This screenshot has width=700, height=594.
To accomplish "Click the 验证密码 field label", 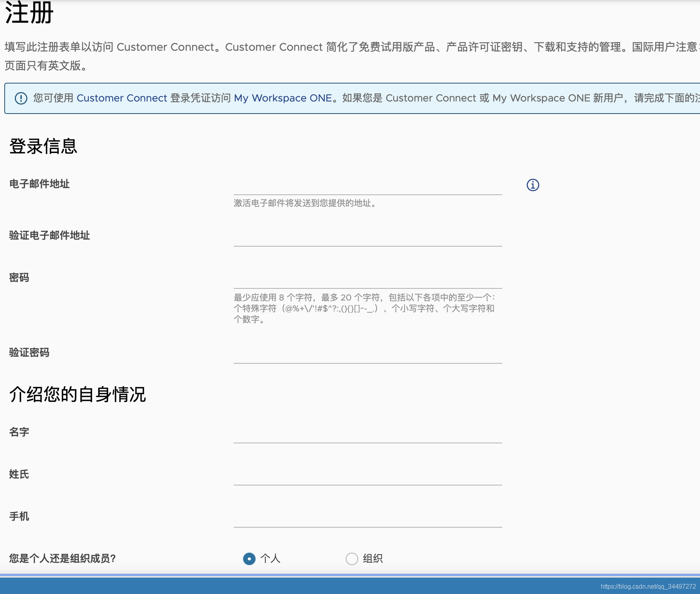I will (29, 352).
